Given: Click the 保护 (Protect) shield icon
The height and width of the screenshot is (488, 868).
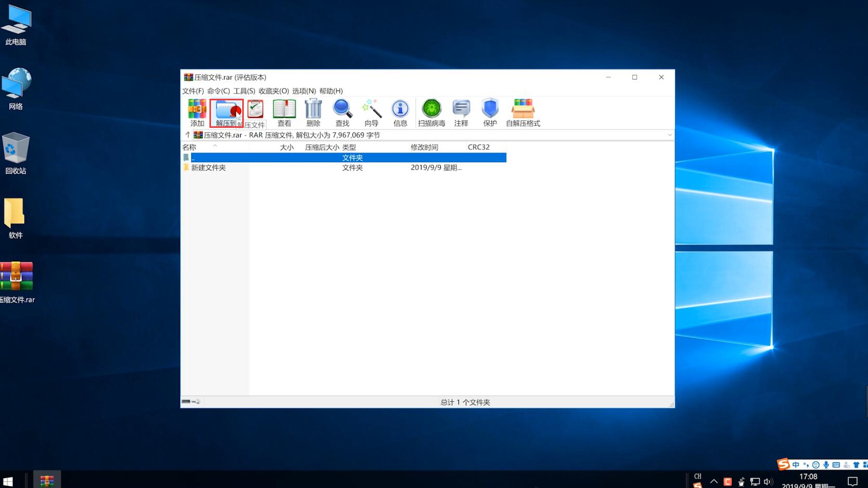Looking at the screenshot, I should pos(490,113).
